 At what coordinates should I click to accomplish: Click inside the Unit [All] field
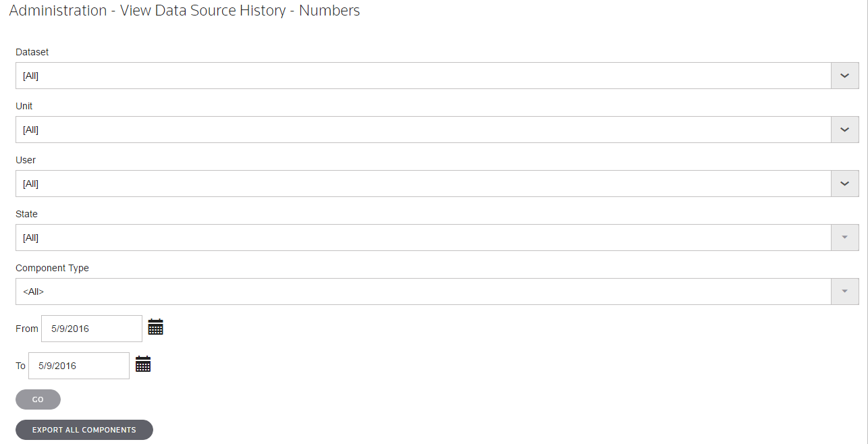[x=423, y=130]
